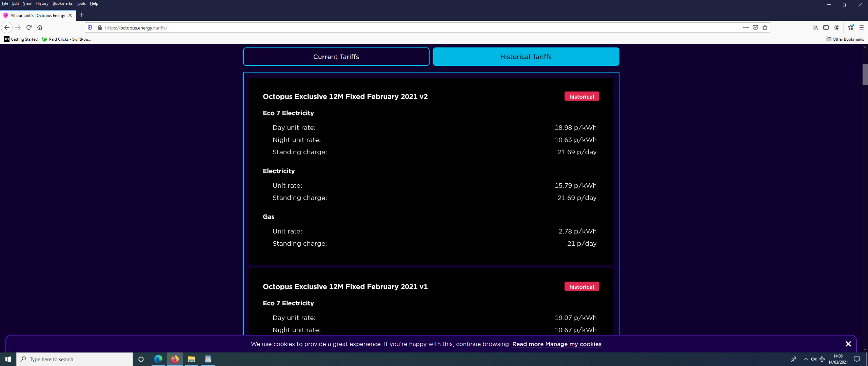Open the Tools menu
Viewport: 868px width, 366px height.
tap(81, 3)
